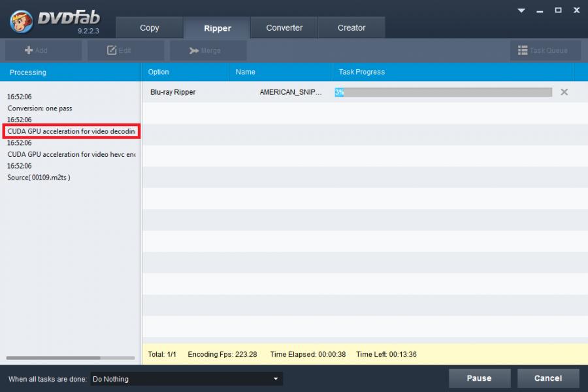Viewport: 588px width, 392px height.
Task: Click the log panel horizontal scrollbar
Action: [54, 358]
